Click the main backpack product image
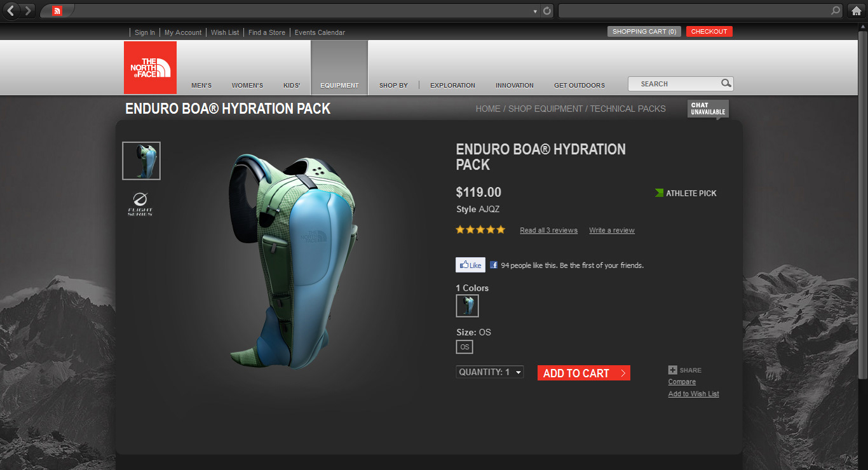 (x=292, y=260)
